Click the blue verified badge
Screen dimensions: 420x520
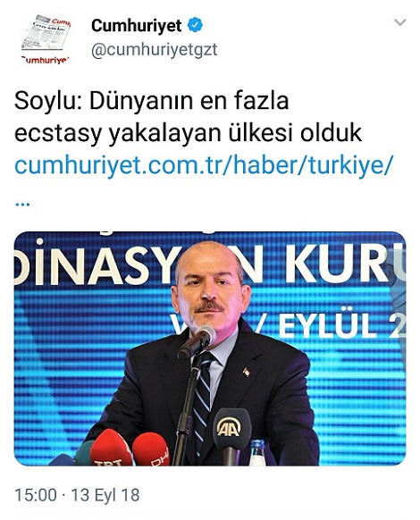click(195, 25)
